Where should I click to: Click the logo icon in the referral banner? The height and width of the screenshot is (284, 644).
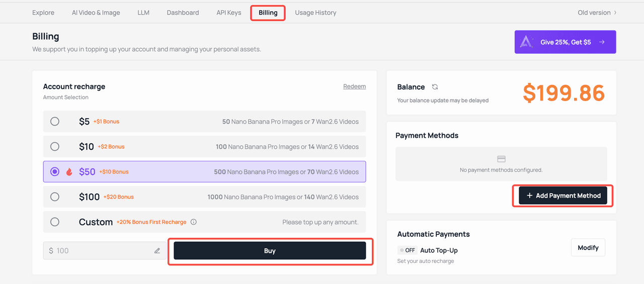pos(527,42)
